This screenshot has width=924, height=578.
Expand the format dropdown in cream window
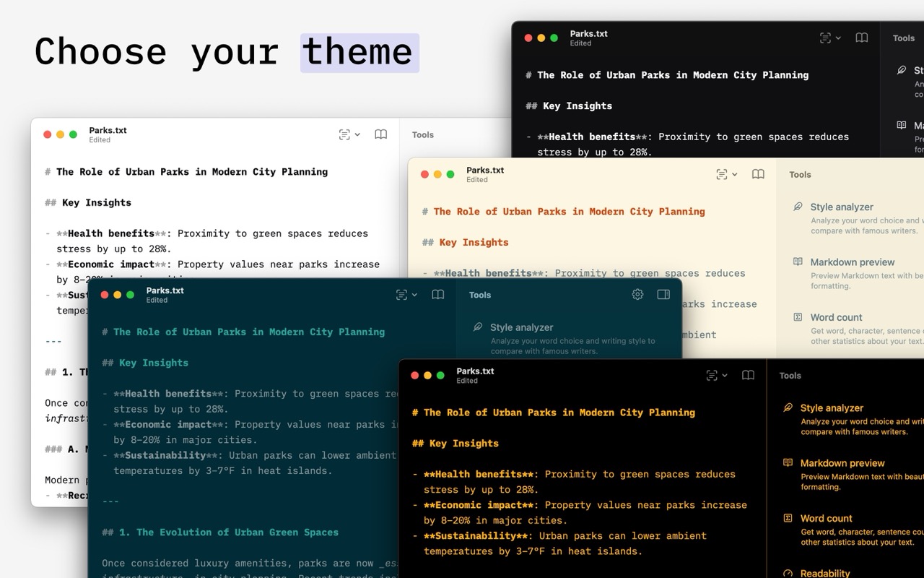point(726,174)
